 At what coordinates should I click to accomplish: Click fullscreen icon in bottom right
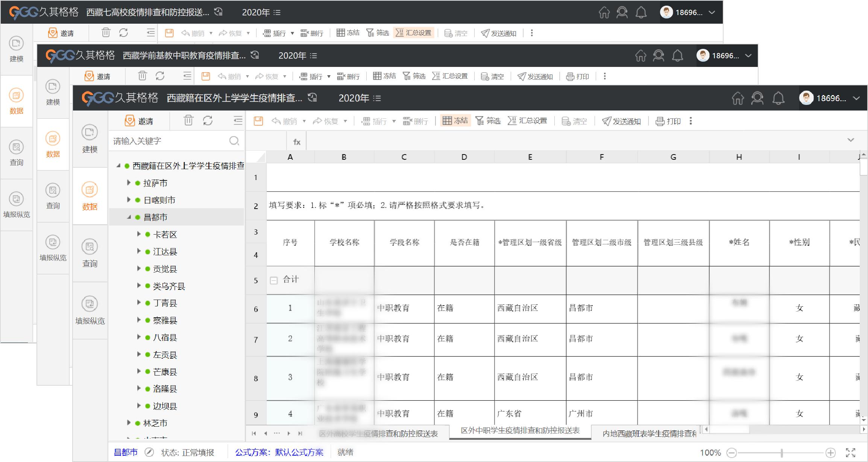pyautogui.click(x=850, y=453)
